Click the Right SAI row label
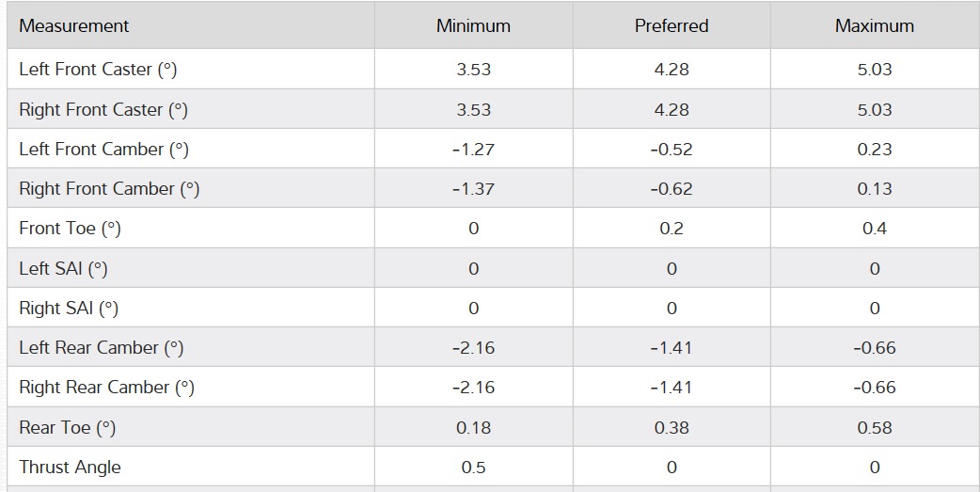 point(69,309)
